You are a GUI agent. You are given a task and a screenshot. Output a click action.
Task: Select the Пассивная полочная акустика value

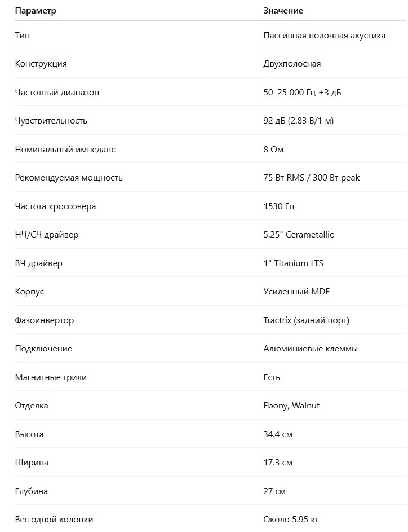[x=324, y=36]
